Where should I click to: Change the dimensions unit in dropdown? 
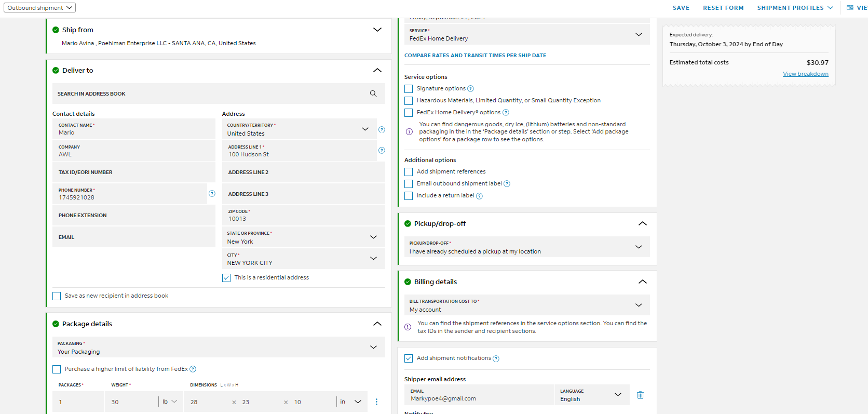pos(351,402)
